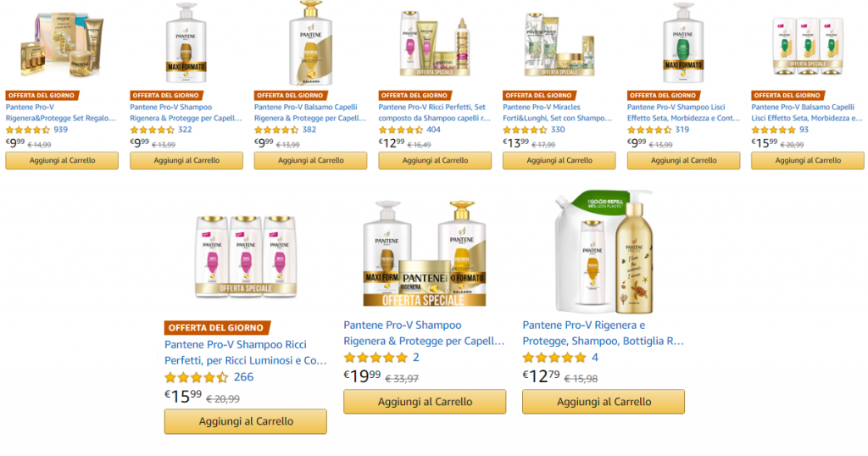
Task: View the Good Refill pouch and gold bottle image
Action: point(604,252)
